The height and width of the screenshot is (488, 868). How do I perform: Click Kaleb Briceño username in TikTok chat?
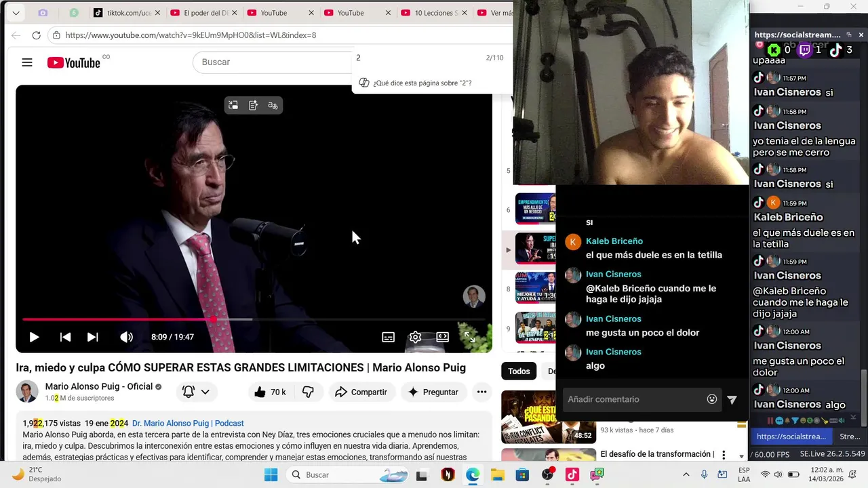(x=614, y=241)
